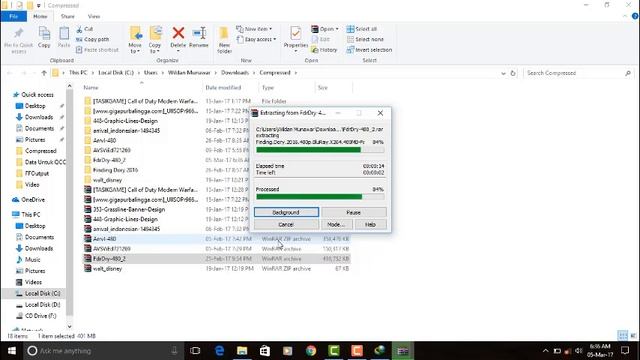Select the Finding Dory 2016 folder
This screenshot has height=360, width=640.
[x=115, y=170]
